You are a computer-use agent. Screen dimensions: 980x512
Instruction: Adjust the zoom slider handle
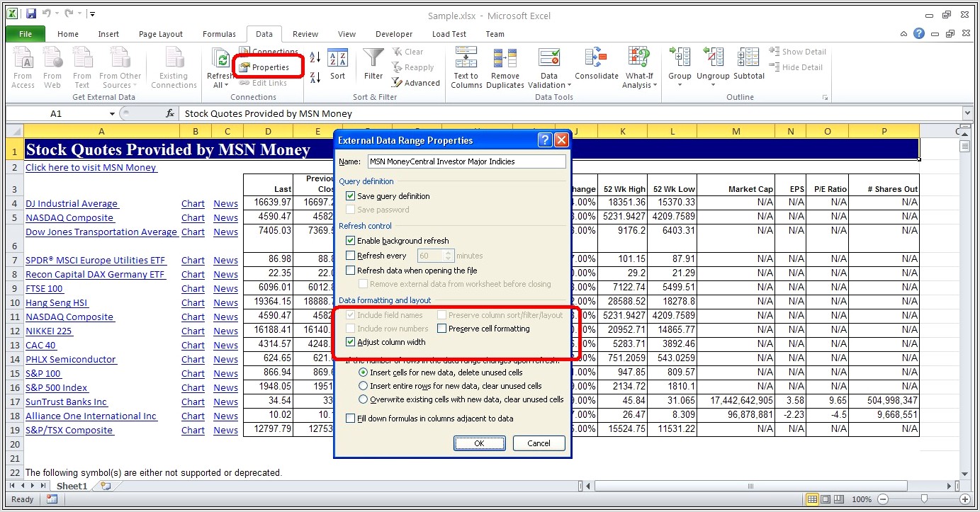(924, 499)
